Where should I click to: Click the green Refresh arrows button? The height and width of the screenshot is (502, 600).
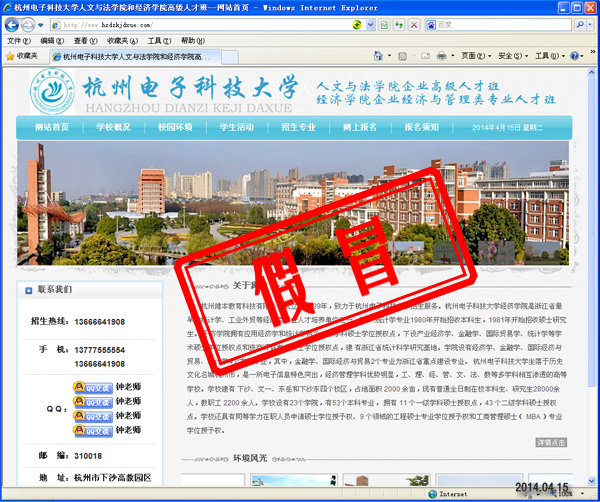pyautogui.click(x=399, y=25)
